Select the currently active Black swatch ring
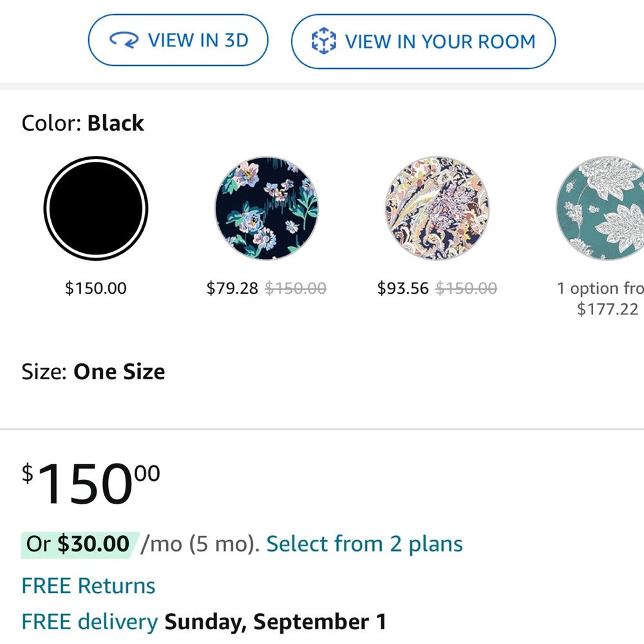This screenshot has width=644, height=644. pyautogui.click(x=95, y=207)
